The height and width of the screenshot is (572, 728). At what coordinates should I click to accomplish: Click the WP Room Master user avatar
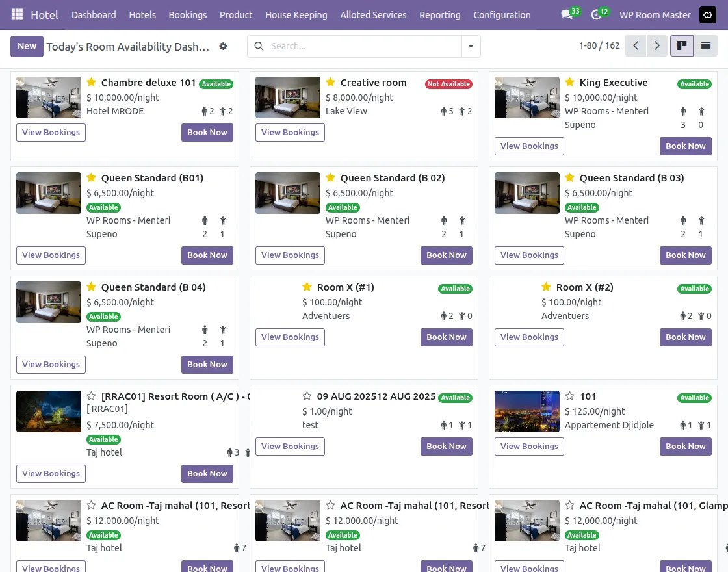(x=708, y=14)
